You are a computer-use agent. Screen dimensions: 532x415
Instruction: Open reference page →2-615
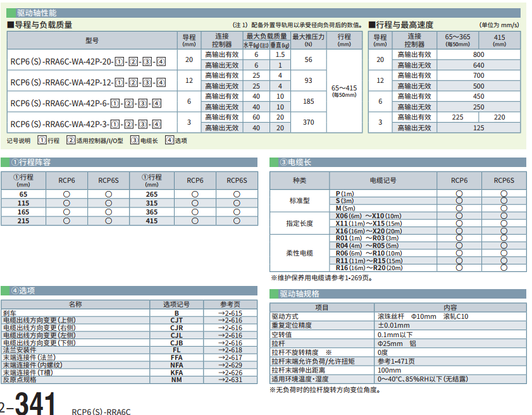coord(230,313)
